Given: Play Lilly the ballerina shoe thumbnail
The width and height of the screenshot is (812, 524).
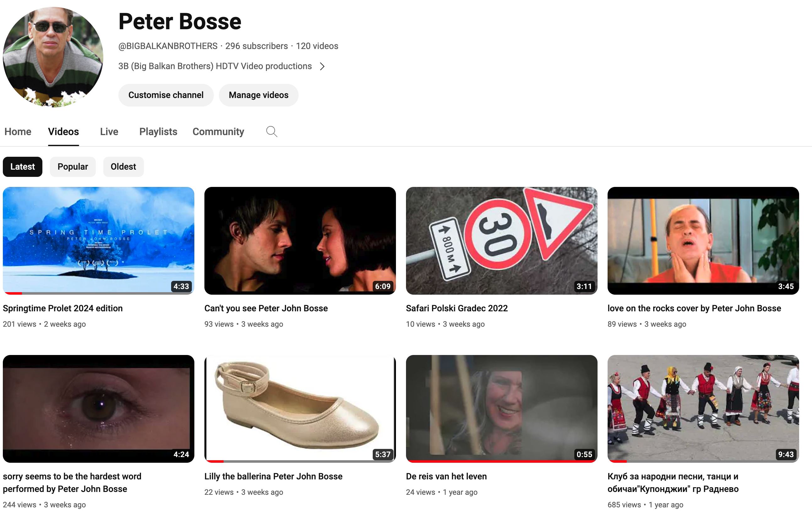Looking at the screenshot, I should (x=300, y=408).
